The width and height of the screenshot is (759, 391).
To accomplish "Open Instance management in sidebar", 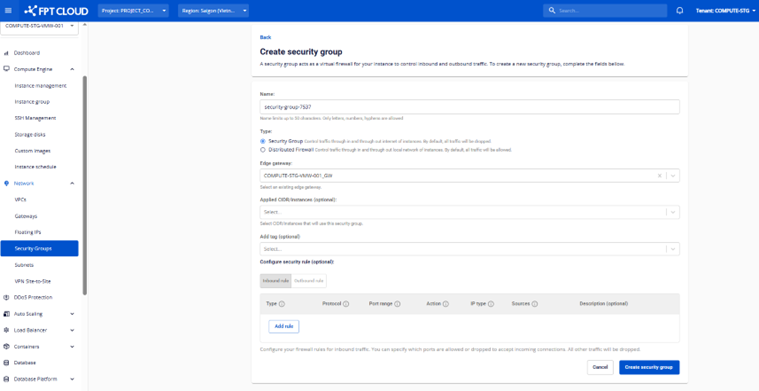I will [x=40, y=86].
